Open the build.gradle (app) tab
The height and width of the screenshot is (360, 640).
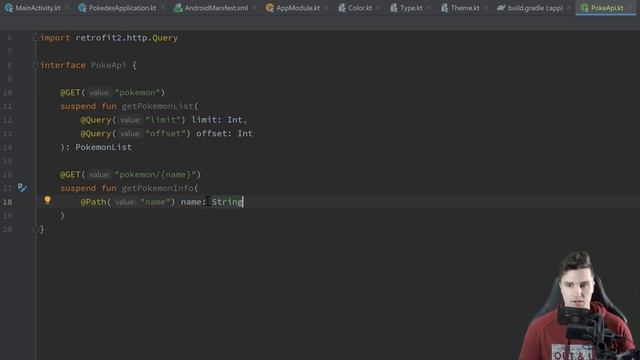(535, 8)
